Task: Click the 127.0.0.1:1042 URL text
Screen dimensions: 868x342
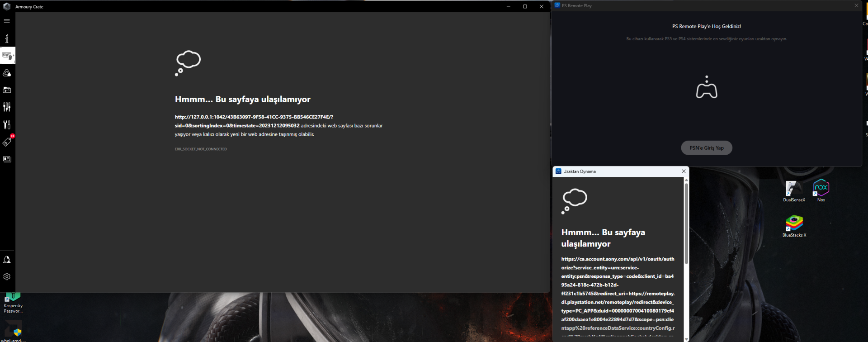Action: coord(254,121)
